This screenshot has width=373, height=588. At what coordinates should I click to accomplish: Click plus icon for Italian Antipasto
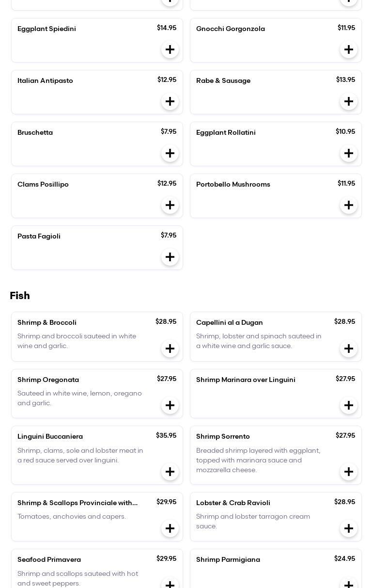tap(170, 101)
